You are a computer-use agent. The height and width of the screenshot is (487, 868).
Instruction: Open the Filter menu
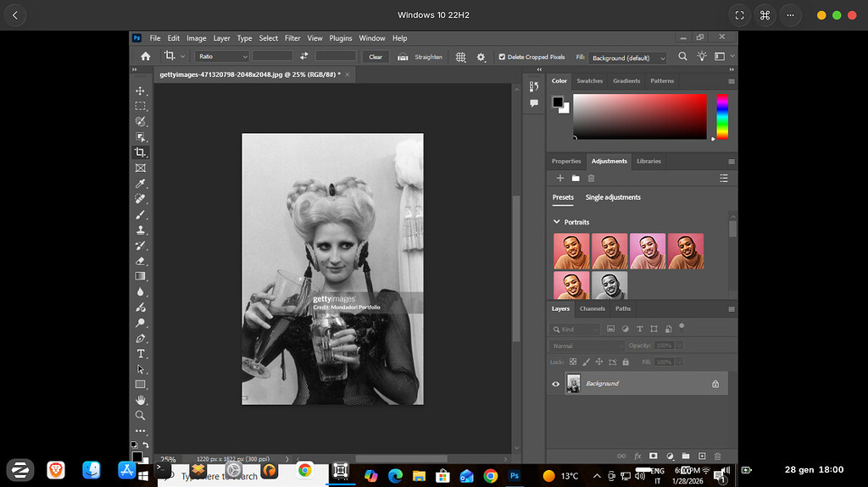(x=292, y=38)
